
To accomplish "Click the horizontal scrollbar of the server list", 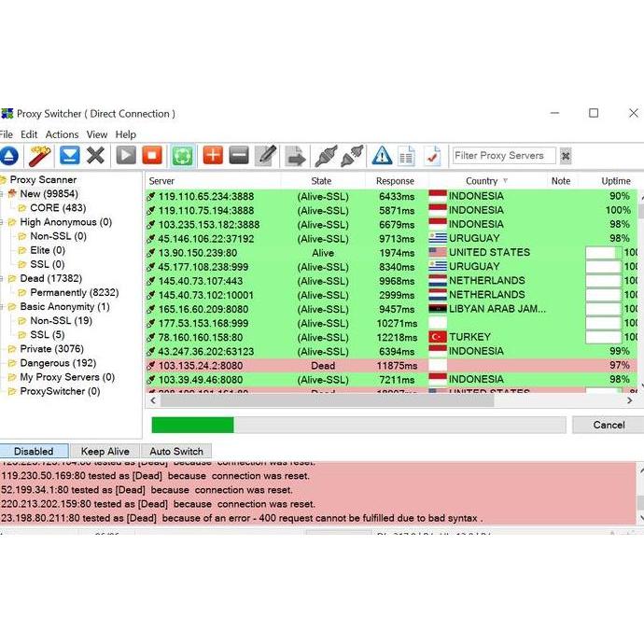I will click(327, 400).
